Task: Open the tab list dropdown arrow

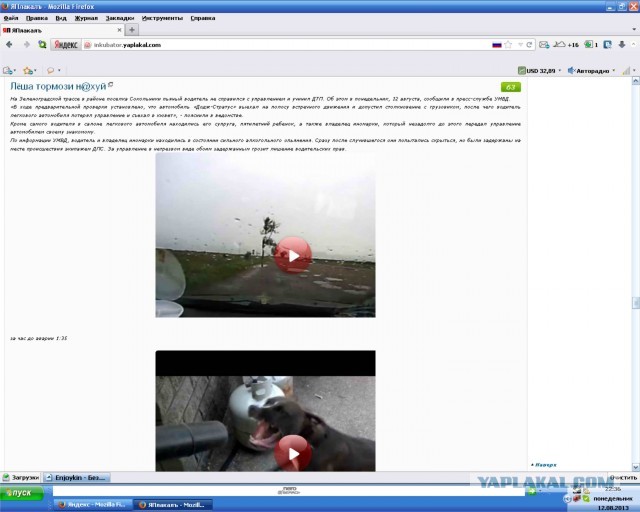Action: [x=634, y=29]
